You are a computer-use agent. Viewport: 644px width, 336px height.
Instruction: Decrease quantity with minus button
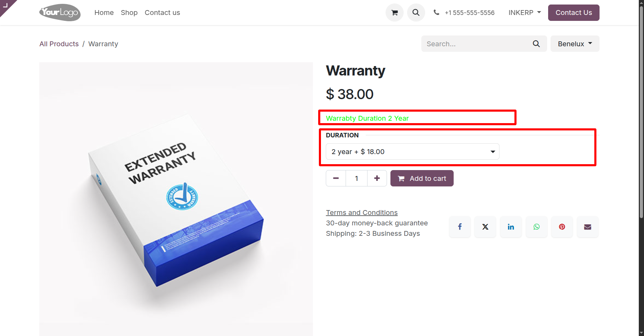[x=336, y=178]
